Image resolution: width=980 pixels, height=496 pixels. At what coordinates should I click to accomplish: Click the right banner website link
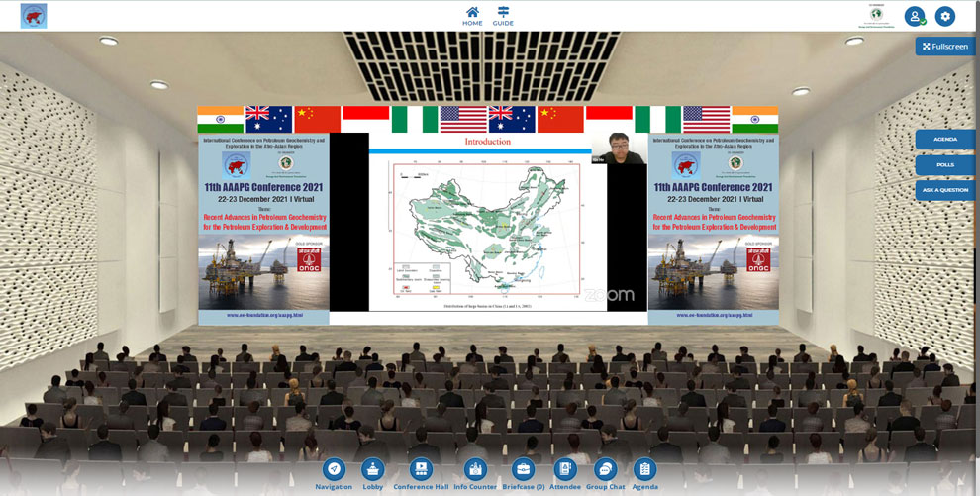(715, 315)
